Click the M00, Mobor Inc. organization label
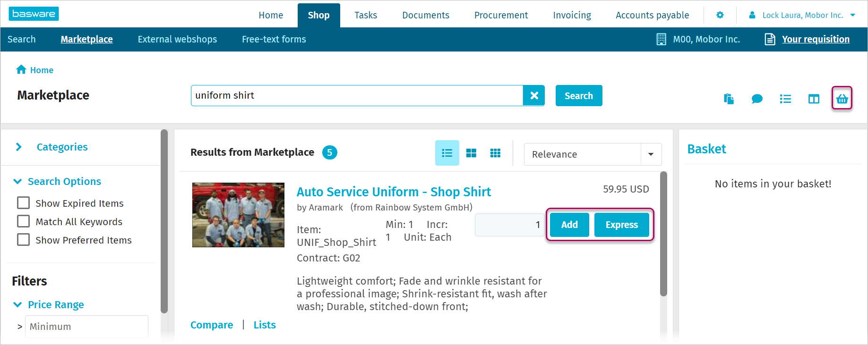This screenshot has width=868, height=345. click(x=706, y=39)
